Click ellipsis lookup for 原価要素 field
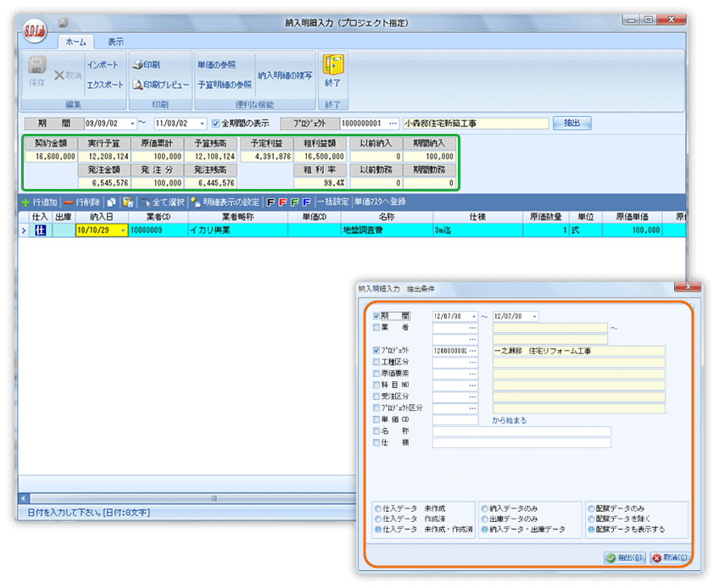 [x=473, y=374]
